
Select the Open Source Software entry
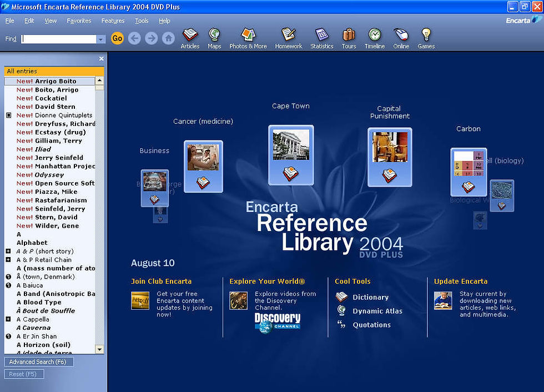click(x=49, y=183)
